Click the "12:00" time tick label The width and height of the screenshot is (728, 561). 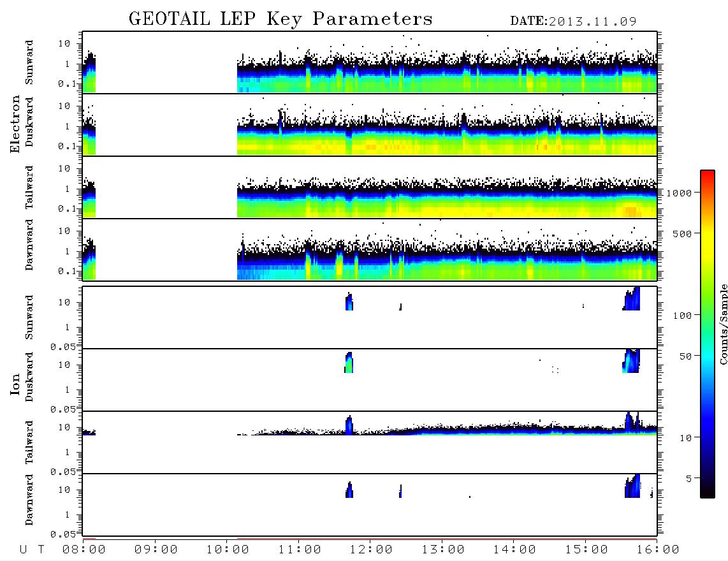(371, 550)
